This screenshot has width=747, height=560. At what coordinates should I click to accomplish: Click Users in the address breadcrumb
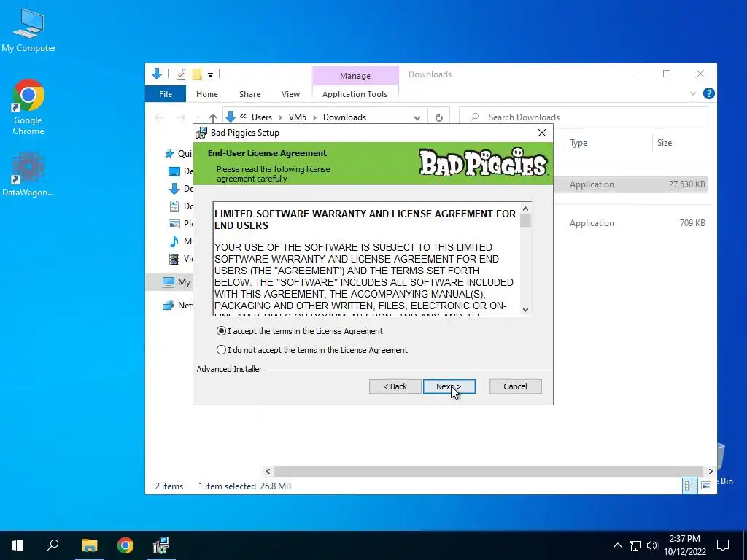click(262, 117)
